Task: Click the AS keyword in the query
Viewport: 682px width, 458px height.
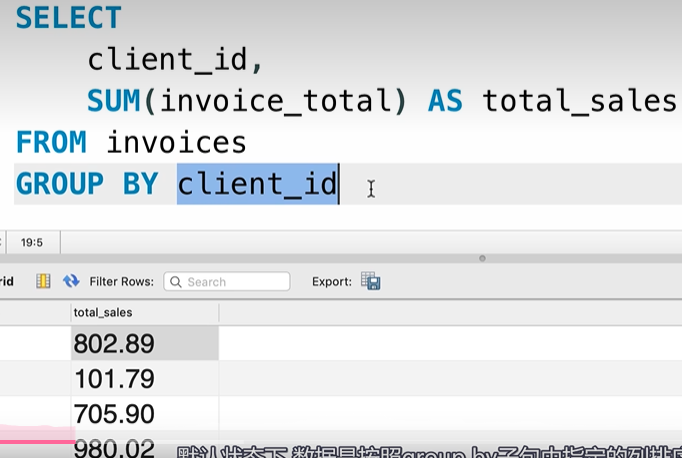Action: (445, 101)
